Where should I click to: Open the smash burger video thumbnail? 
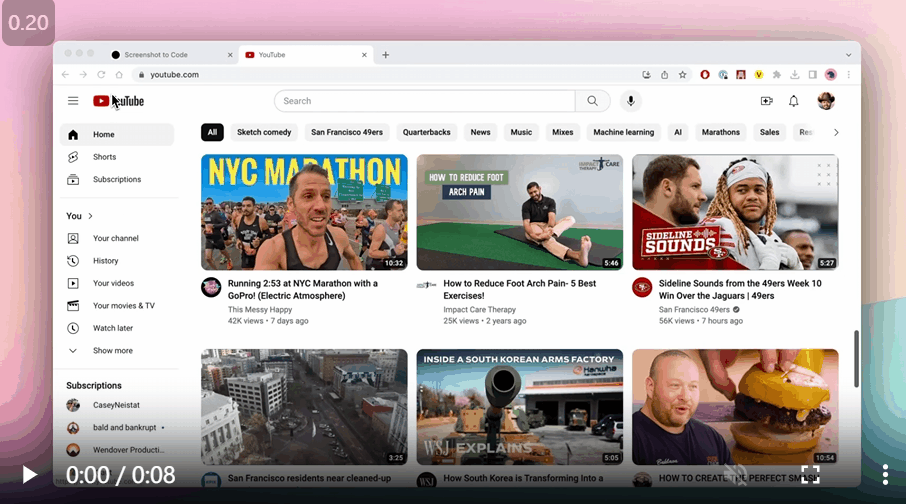point(735,407)
